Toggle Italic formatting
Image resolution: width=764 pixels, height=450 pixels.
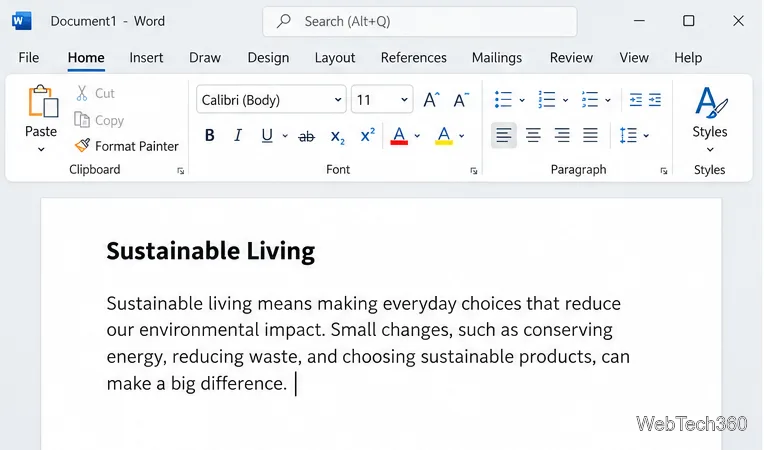(x=238, y=135)
